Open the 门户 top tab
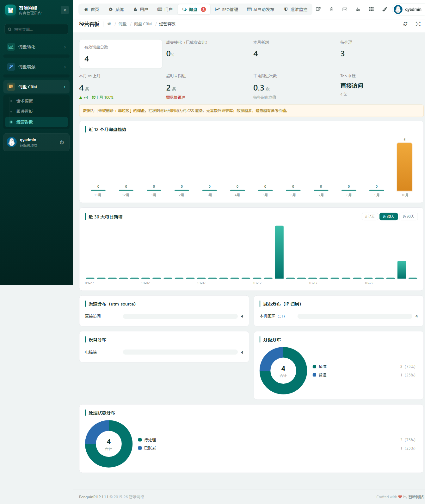Screen dimensions: 425x504 click(x=165, y=9)
